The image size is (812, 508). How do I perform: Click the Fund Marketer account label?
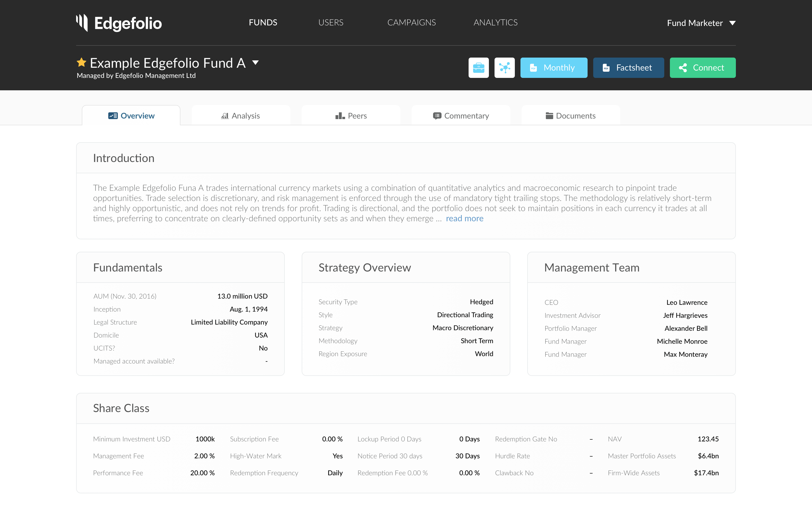[694, 23]
